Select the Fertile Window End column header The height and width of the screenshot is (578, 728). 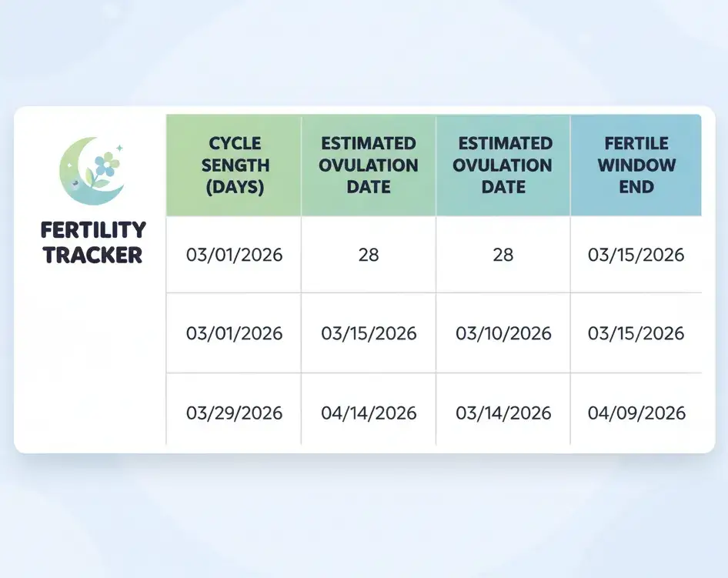pyautogui.click(x=636, y=165)
